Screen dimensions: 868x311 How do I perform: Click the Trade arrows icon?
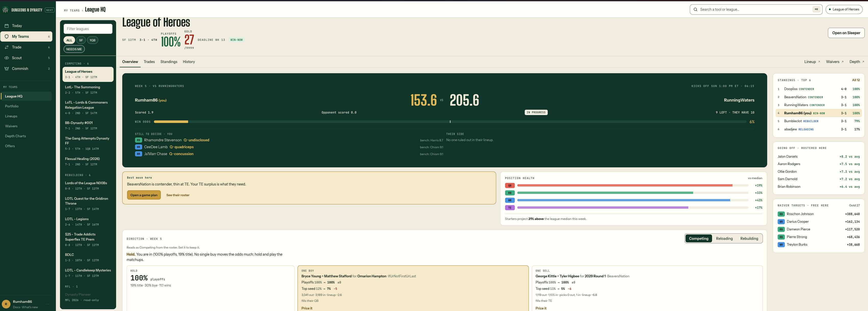coord(6,47)
